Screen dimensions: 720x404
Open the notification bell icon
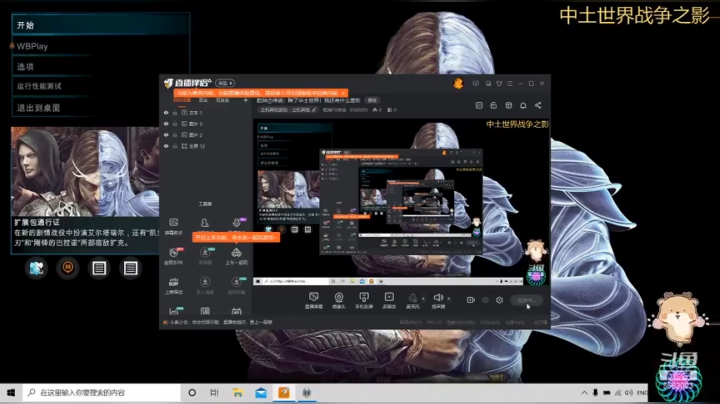click(x=523, y=105)
